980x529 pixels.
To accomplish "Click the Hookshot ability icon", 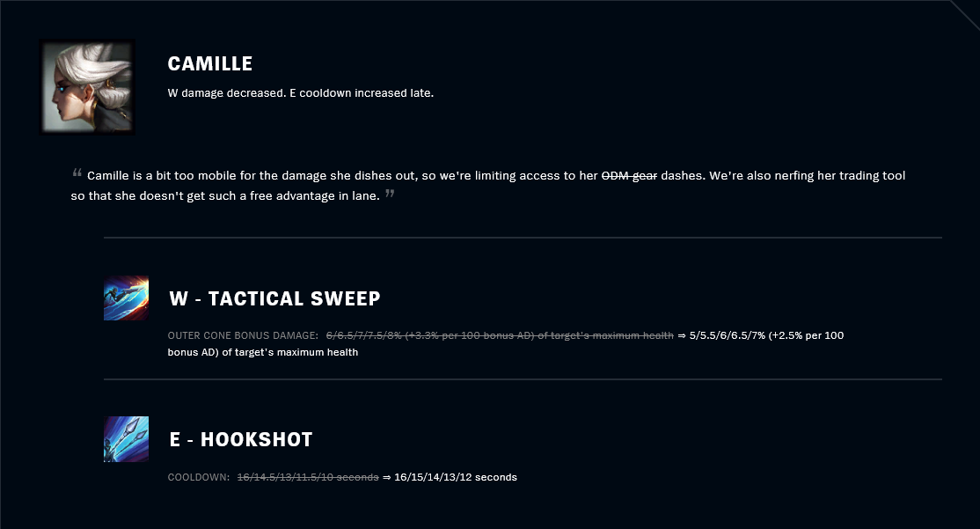I will point(127,439).
